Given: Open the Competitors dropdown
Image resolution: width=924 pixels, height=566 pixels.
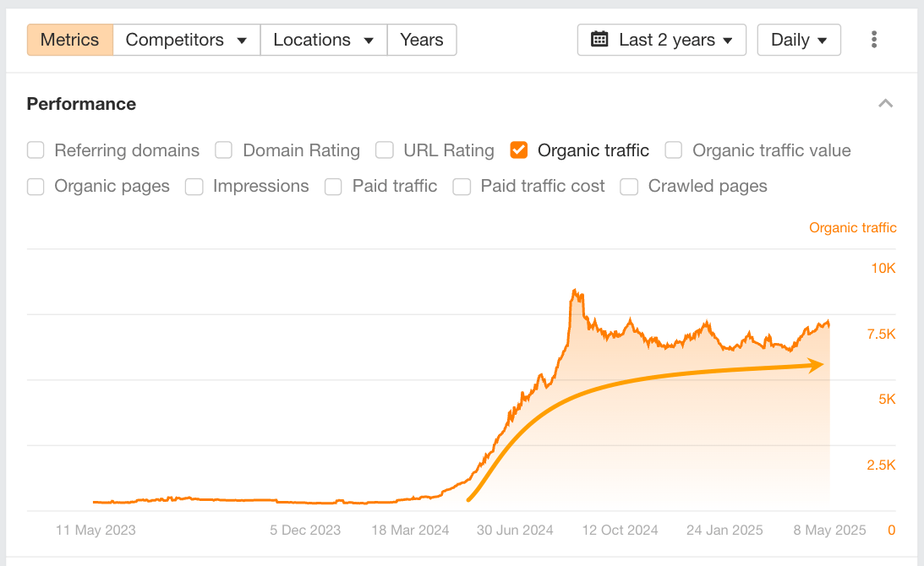Looking at the screenshot, I should pyautogui.click(x=186, y=40).
